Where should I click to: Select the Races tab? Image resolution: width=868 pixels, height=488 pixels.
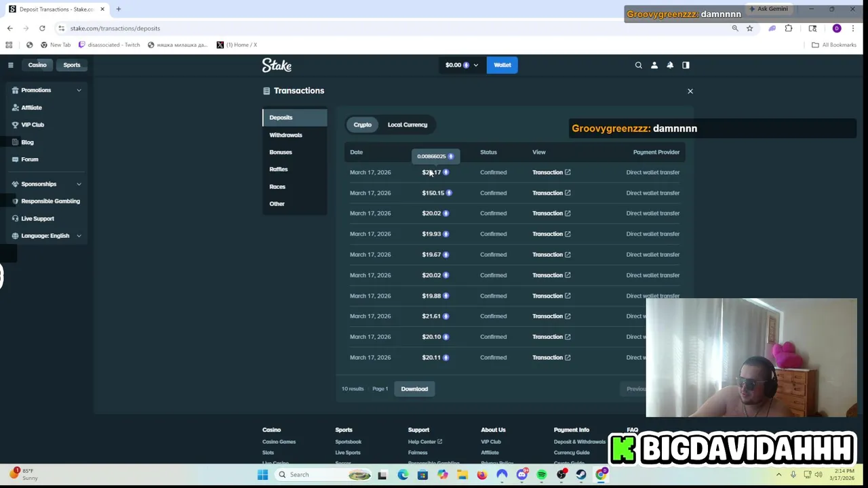pos(294,186)
